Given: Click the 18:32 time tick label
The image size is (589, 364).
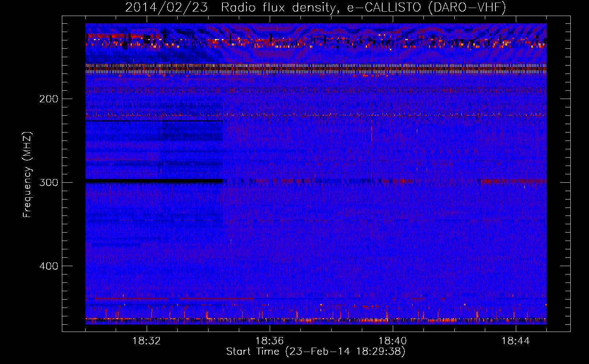Looking at the screenshot, I should click(147, 341).
